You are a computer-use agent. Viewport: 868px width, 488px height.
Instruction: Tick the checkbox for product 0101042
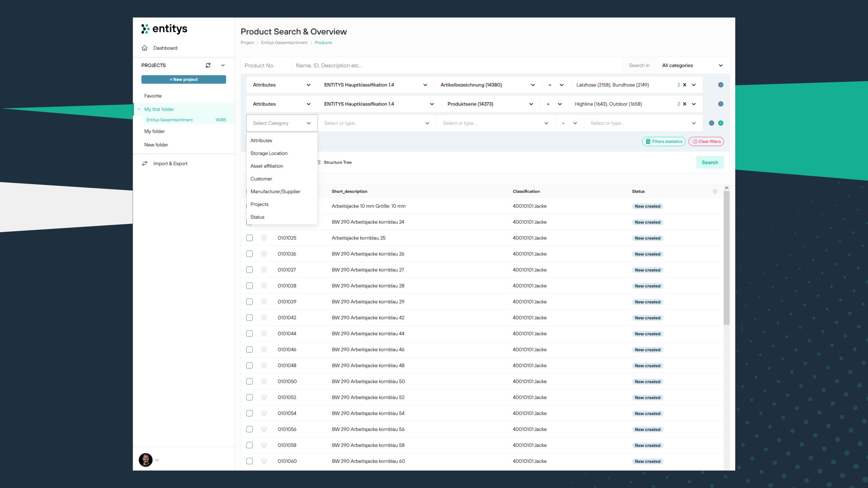(249, 318)
